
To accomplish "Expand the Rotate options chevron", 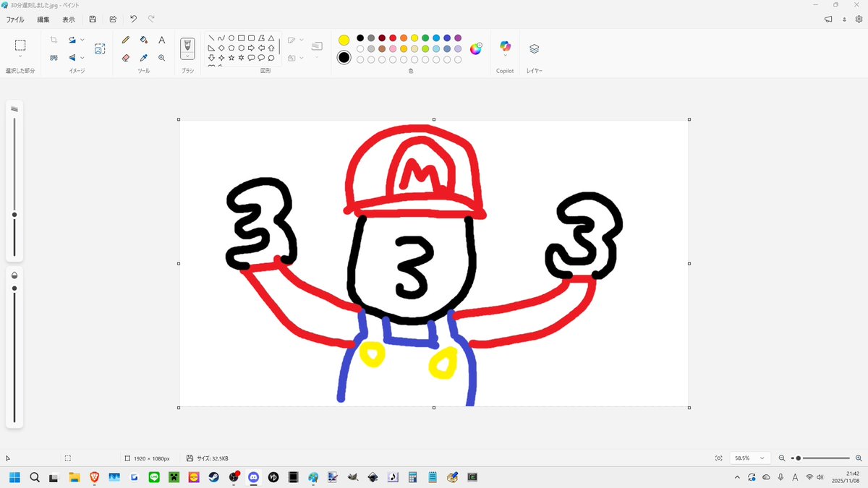I will tap(82, 40).
